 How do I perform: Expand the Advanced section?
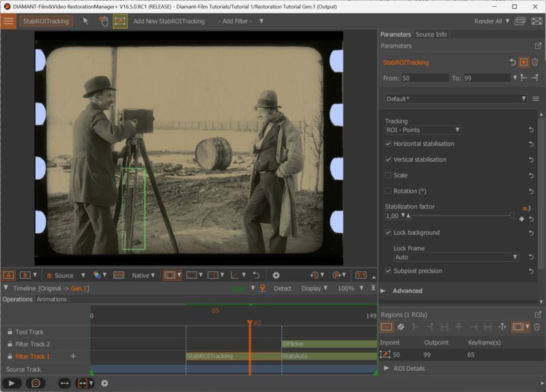point(384,290)
